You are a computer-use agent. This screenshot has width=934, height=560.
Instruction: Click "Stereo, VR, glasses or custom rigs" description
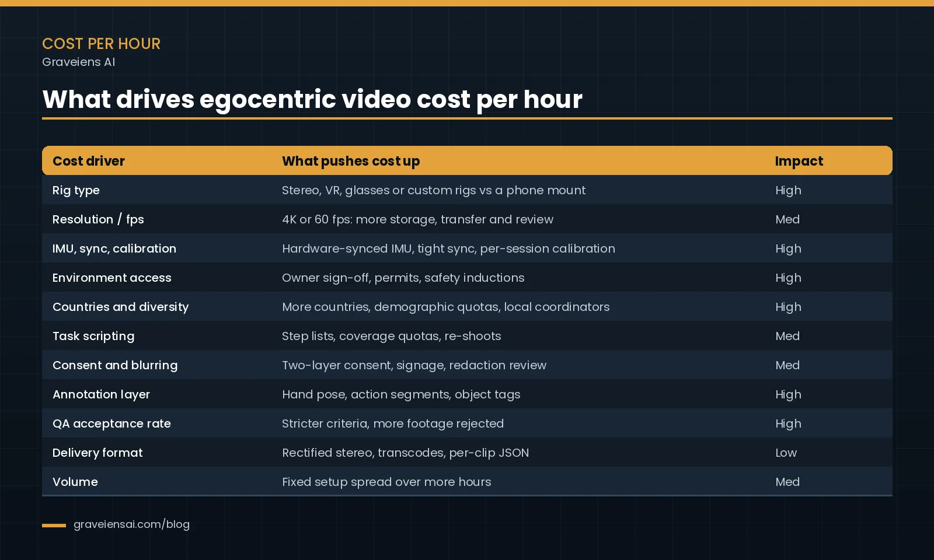point(434,190)
